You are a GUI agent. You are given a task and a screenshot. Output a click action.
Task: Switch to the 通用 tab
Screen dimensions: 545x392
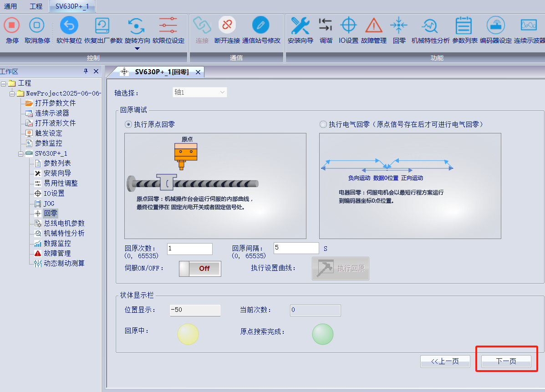[x=10, y=6]
